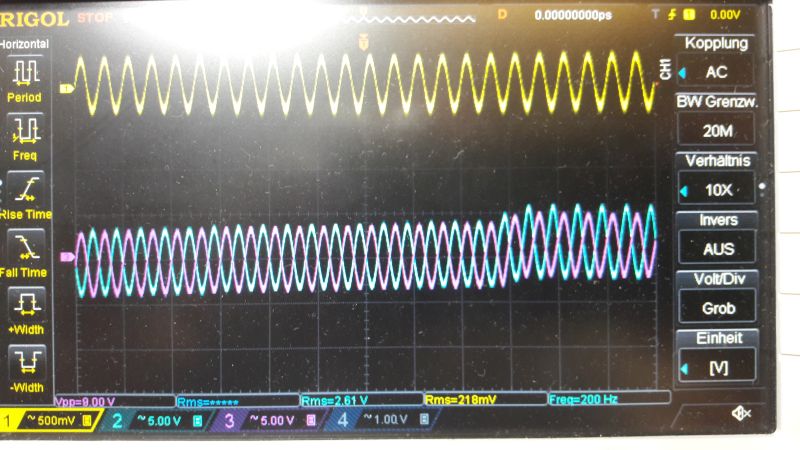800x450 pixels.
Task: Select the +Width measurement icon
Action: pyautogui.click(x=27, y=304)
